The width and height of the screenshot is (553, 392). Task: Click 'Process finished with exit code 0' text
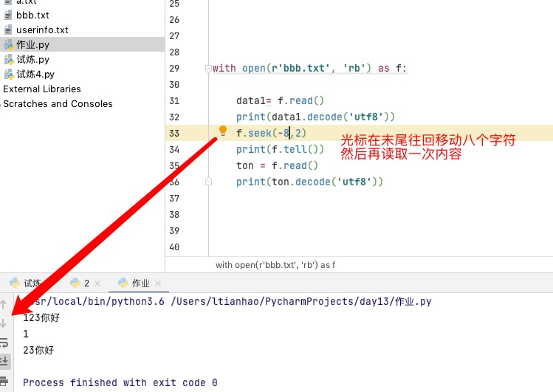[x=120, y=382]
